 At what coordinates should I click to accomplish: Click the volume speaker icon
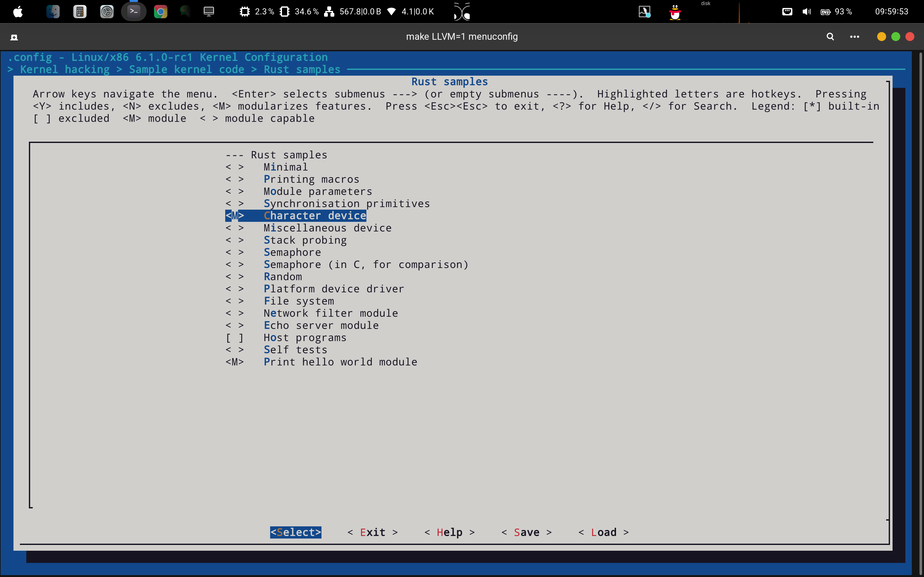(806, 12)
